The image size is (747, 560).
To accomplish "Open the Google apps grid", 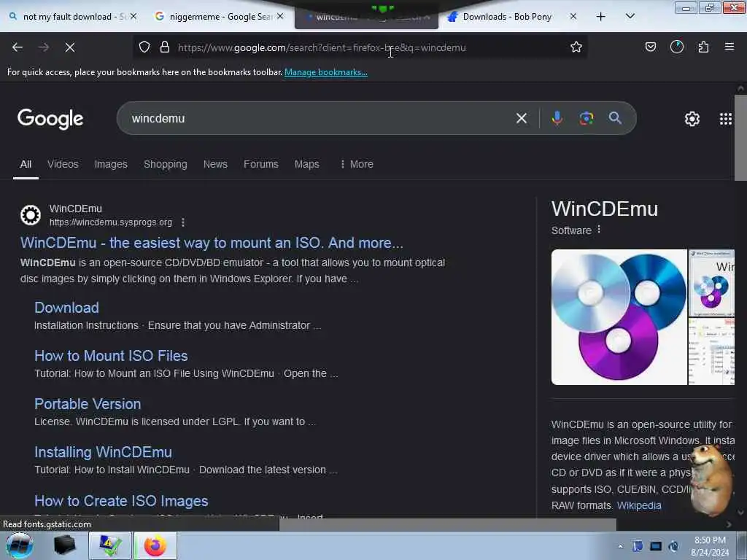I will pyautogui.click(x=726, y=119).
